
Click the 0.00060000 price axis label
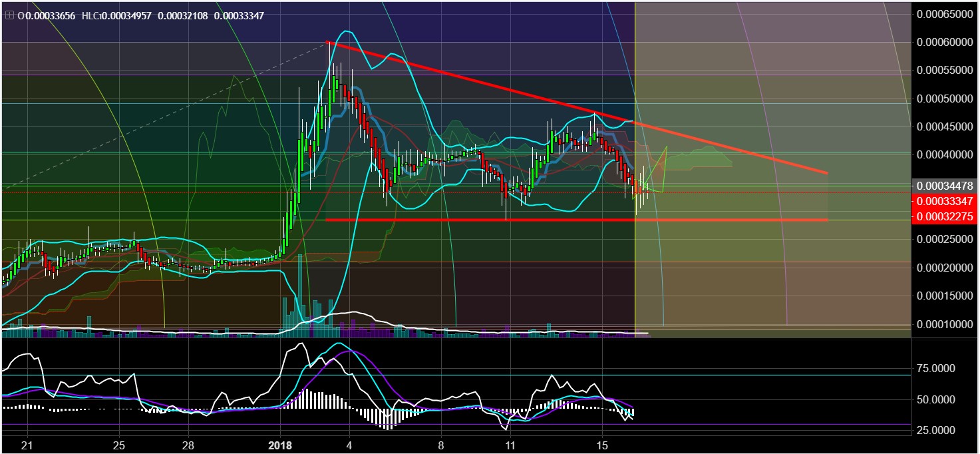[945, 42]
